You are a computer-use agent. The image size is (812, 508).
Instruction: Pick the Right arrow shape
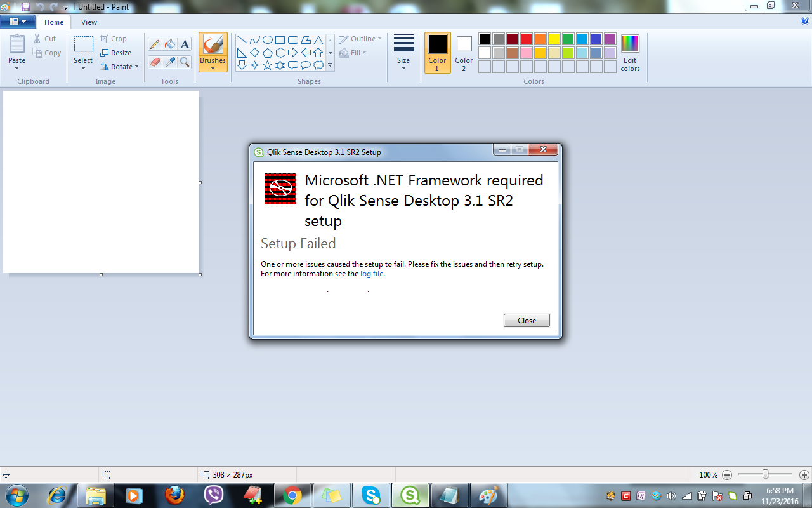(x=292, y=52)
